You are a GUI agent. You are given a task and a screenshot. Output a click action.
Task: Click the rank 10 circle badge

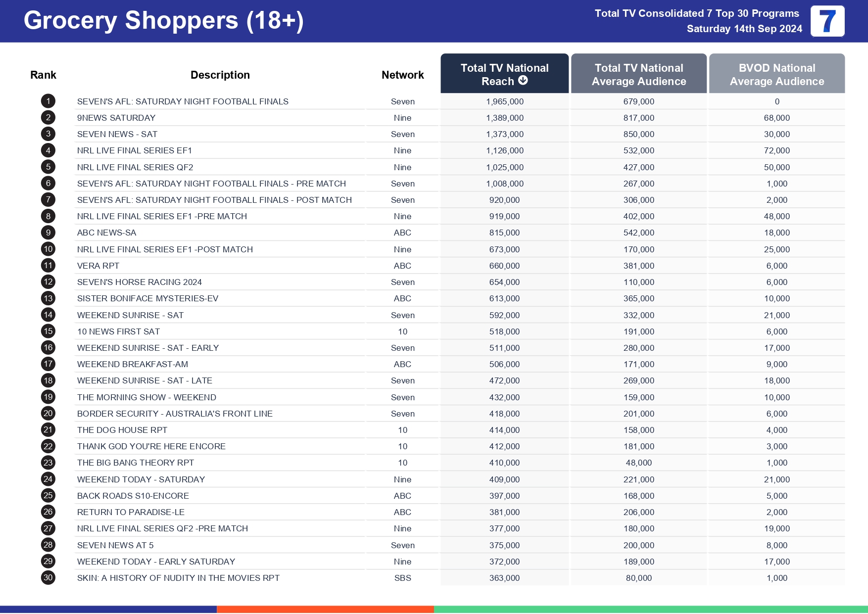point(48,249)
